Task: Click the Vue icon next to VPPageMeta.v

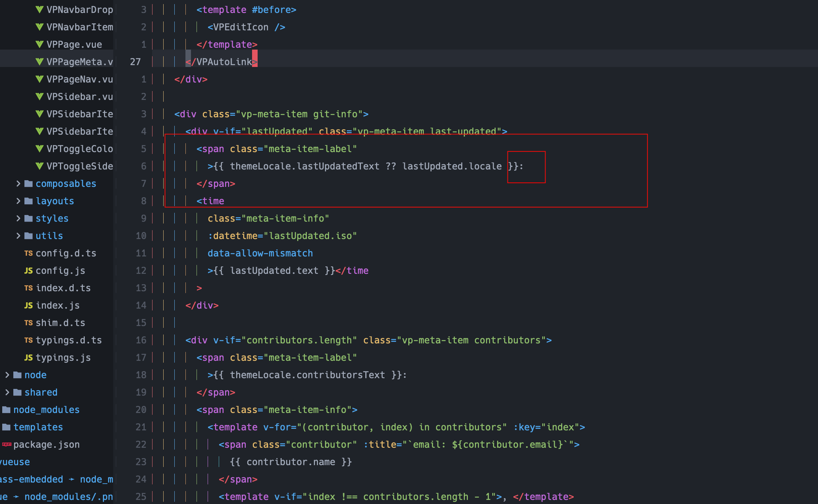Action: (x=40, y=62)
